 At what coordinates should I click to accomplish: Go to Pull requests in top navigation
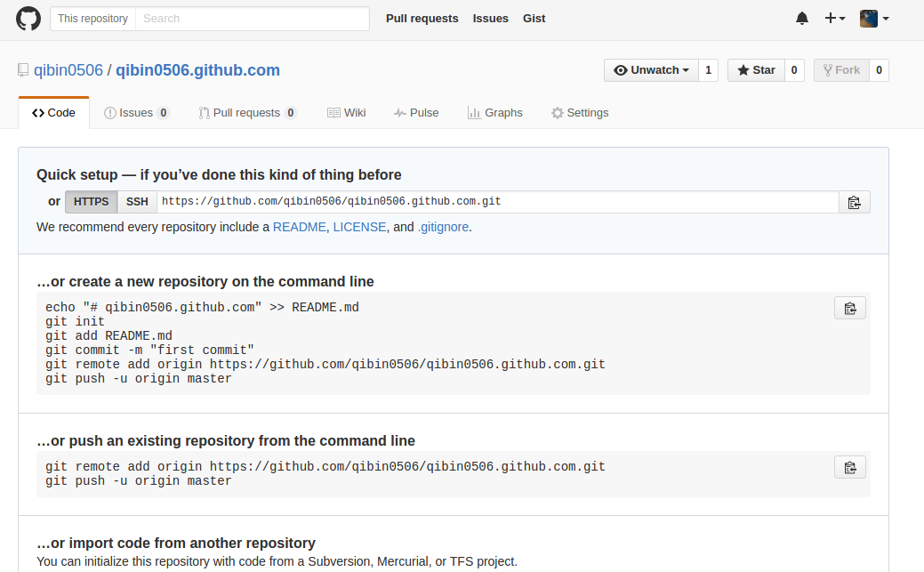click(422, 19)
